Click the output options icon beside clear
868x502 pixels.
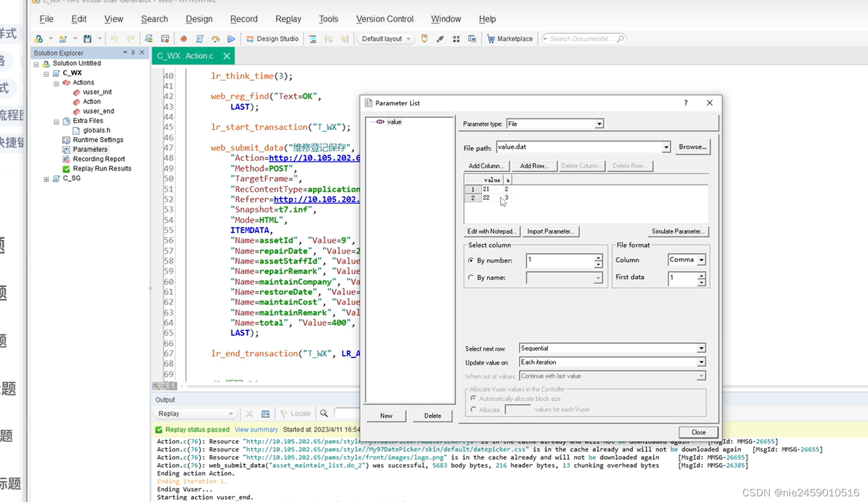point(265,413)
